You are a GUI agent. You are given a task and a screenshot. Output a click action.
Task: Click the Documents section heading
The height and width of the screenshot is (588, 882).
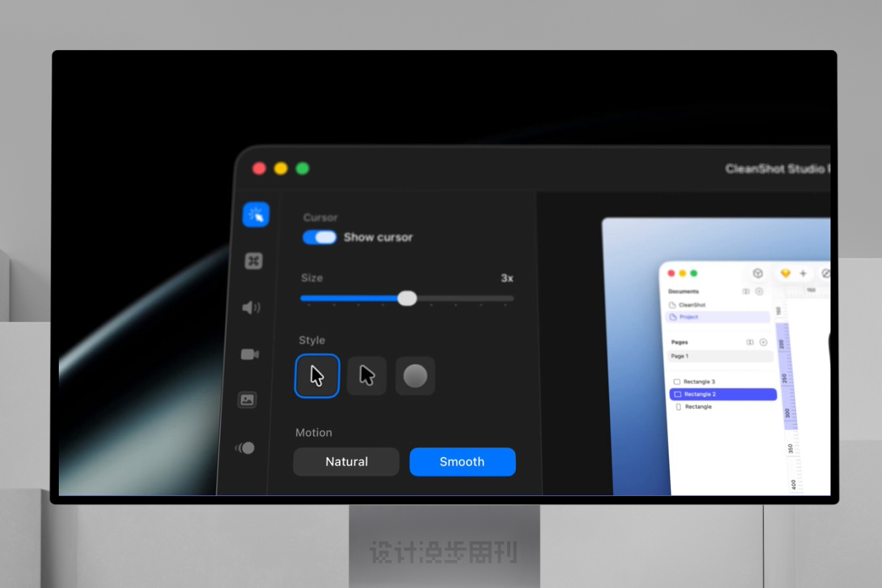click(x=684, y=291)
